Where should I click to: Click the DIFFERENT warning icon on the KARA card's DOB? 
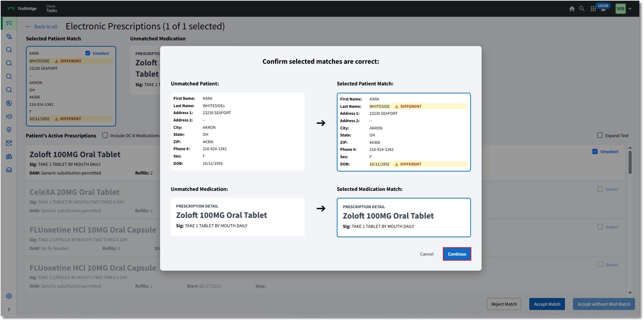pyautogui.click(x=56, y=119)
